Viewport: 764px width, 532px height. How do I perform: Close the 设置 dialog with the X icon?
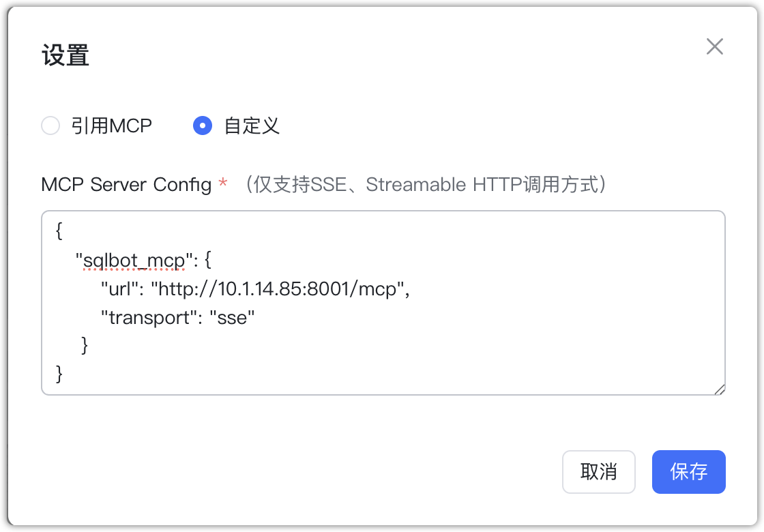714,46
